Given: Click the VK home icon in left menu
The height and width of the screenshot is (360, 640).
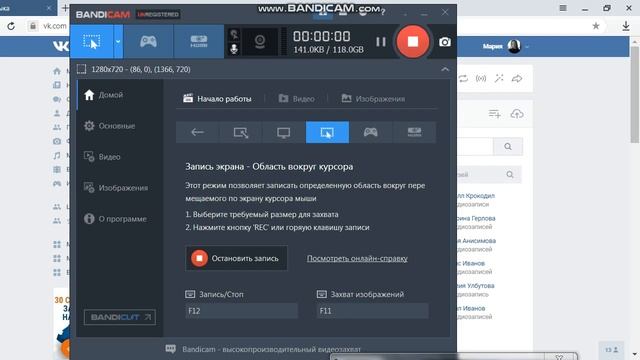Looking at the screenshot, I should 57,71.
